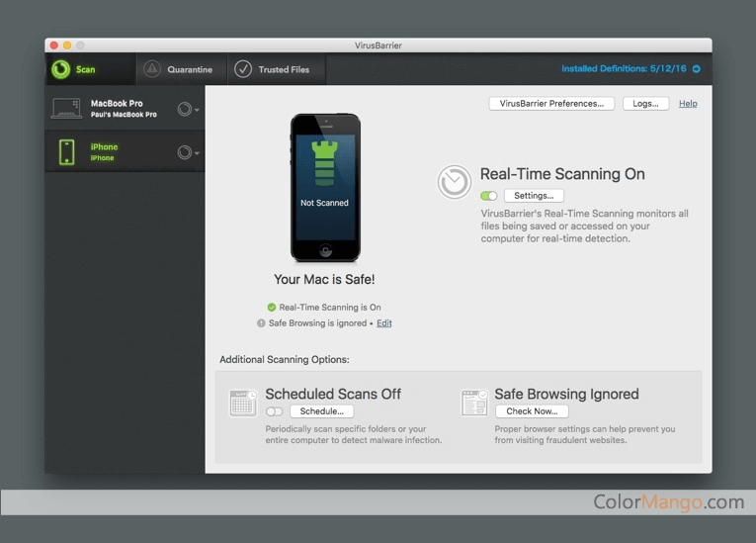This screenshot has width=756, height=543.
Task: Click the green Scan radar icon
Action: click(61, 69)
